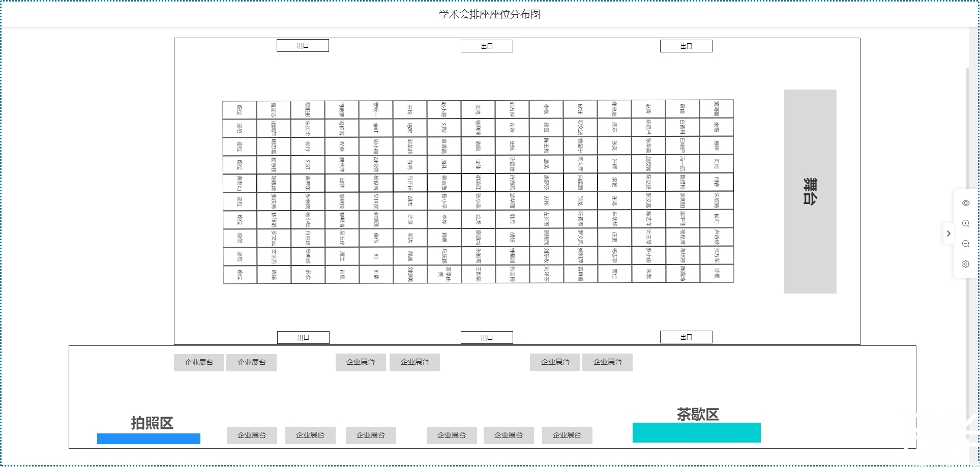Select seat 陈勇
The image size is (980, 468).
coord(717,274)
